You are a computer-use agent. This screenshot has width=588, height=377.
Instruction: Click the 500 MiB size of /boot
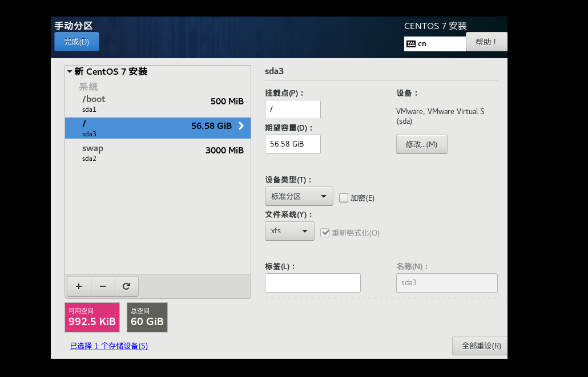pos(227,101)
